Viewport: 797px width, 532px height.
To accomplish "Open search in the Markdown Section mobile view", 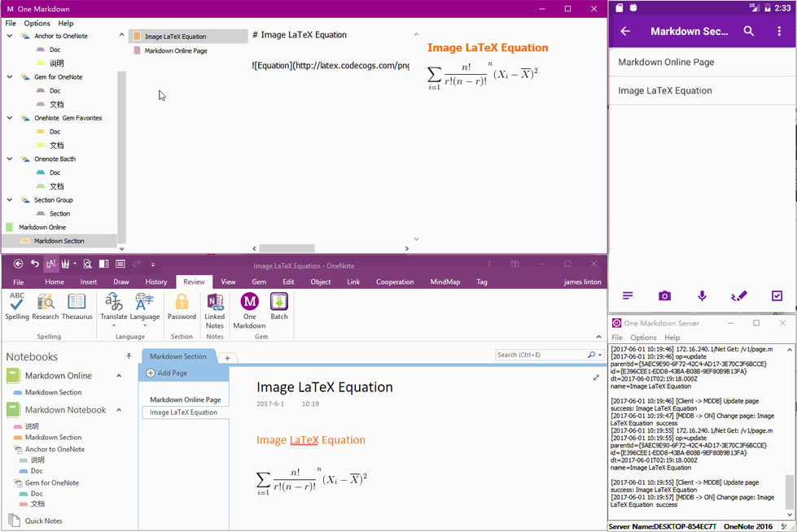I will coord(749,30).
